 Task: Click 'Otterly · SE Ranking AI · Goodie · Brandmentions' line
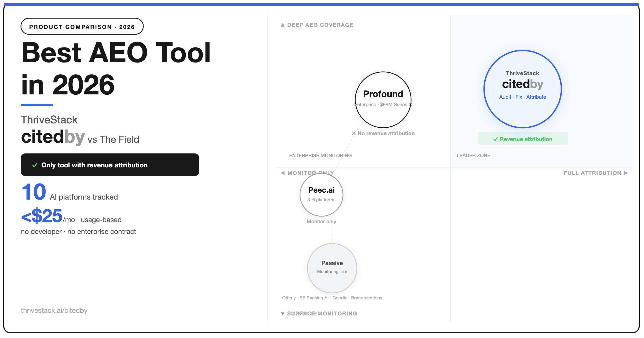coord(332,298)
